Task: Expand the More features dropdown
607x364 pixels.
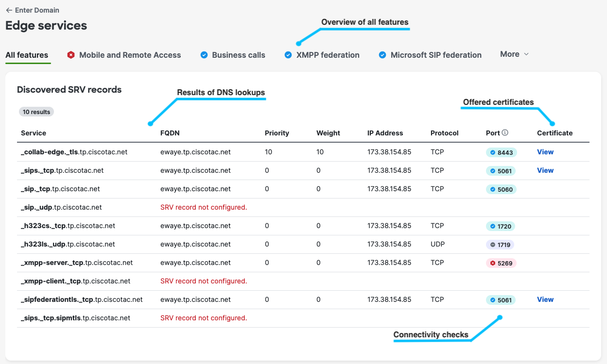Action: [x=514, y=54]
